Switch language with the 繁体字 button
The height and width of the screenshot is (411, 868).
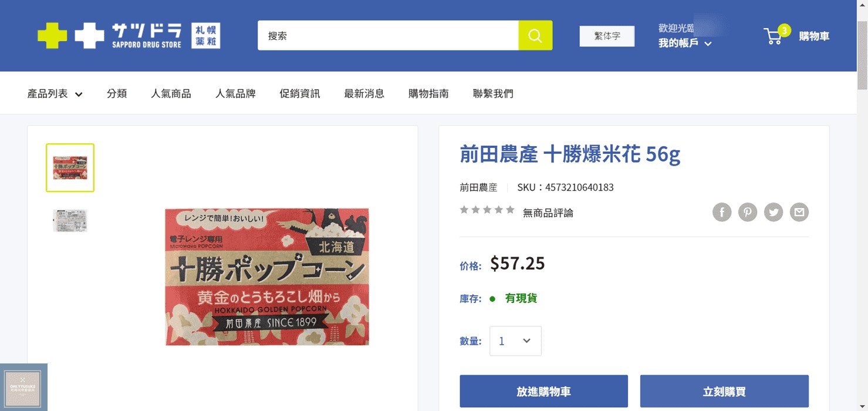[x=607, y=36]
